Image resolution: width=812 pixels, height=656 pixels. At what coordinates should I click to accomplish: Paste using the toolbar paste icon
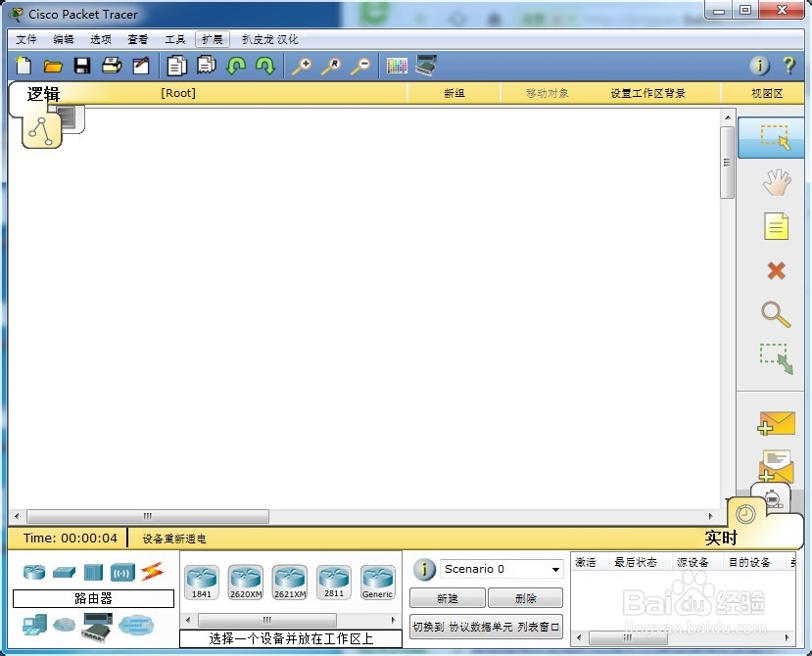[206, 66]
